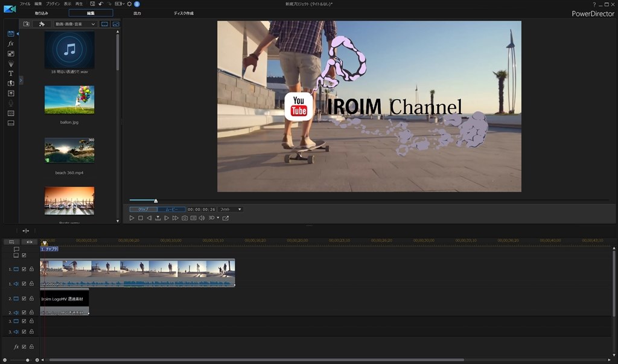Select the ballon.jpg thumbnail

pyautogui.click(x=69, y=100)
